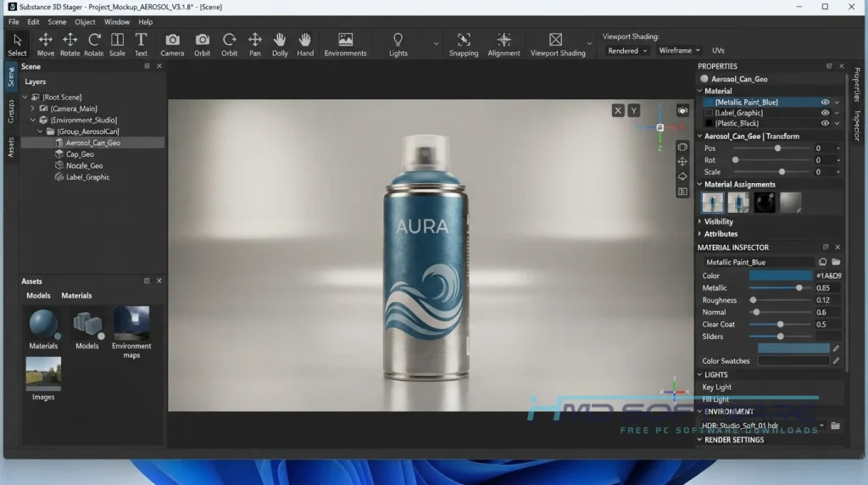Collapse the Root Scene tree node
The image size is (868, 485).
pos(25,97)
